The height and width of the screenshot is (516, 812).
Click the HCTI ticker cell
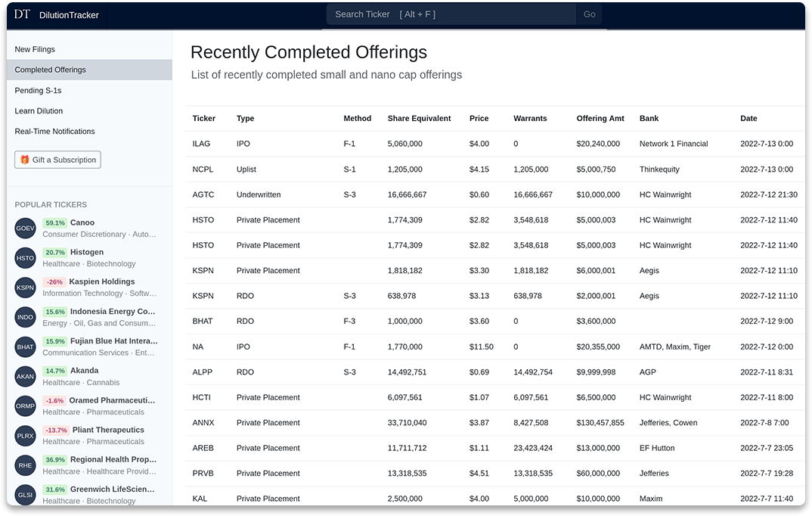(x=201, y=397)
